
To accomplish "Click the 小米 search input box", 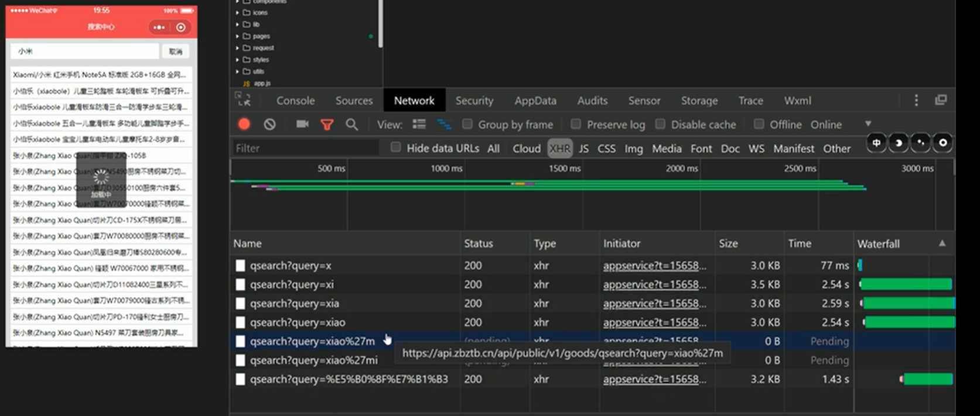I will pyautogui.click(x=86, y=51).
